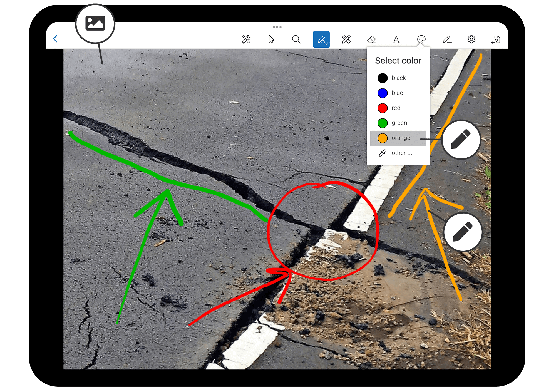556x392 pixels.
Task: Open the pen line style tool
Action: 447,40
